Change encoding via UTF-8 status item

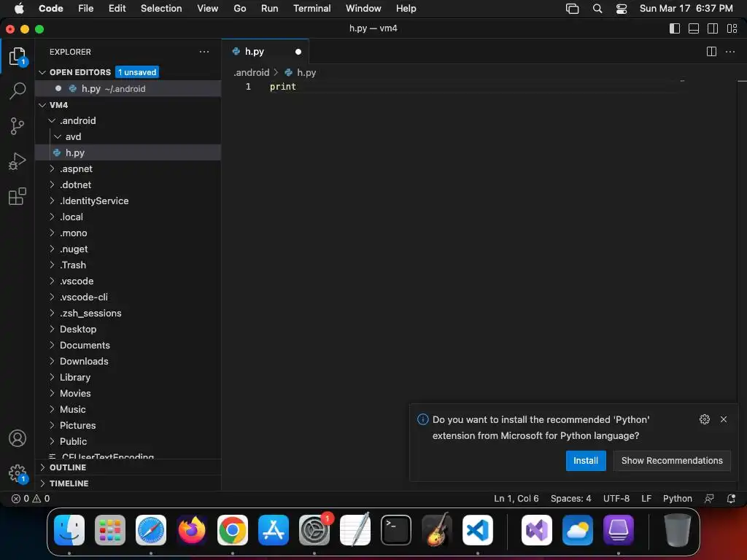616,499
